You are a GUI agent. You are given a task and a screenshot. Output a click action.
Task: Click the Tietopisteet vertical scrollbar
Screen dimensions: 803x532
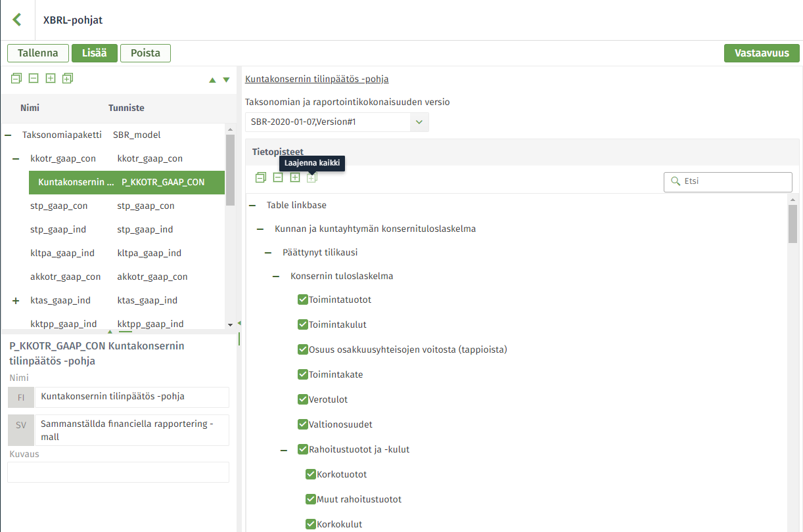(x=792, y=223)
